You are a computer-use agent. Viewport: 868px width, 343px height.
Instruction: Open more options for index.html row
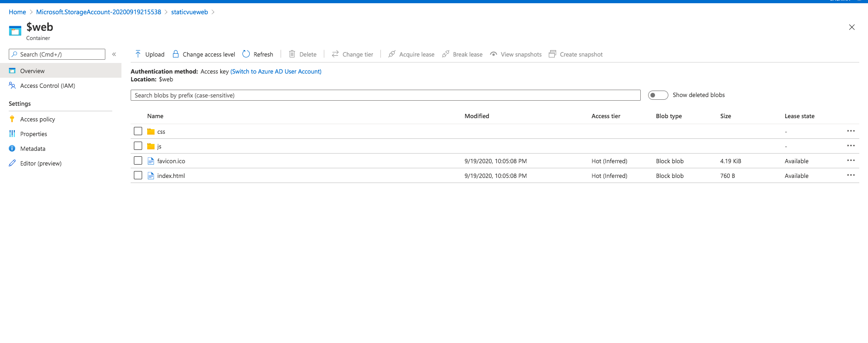[x=851, y=175]
